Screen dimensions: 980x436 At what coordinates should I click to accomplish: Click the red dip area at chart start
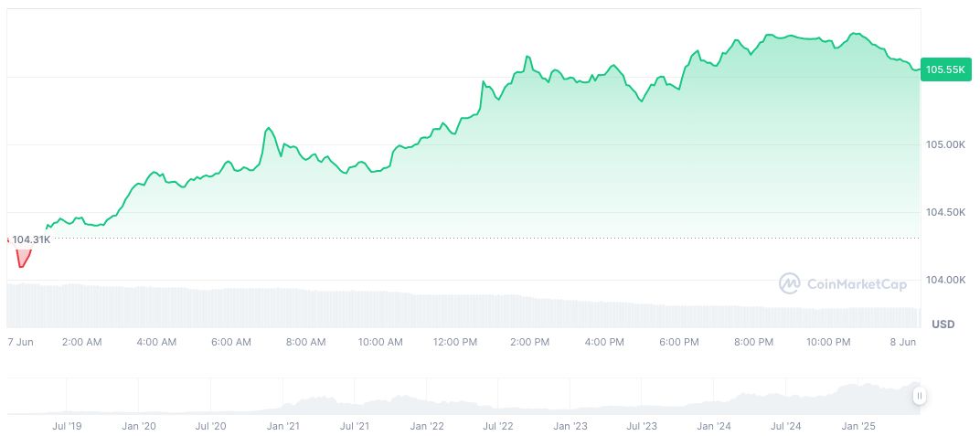pyautogui.click(x=23, y=258)
